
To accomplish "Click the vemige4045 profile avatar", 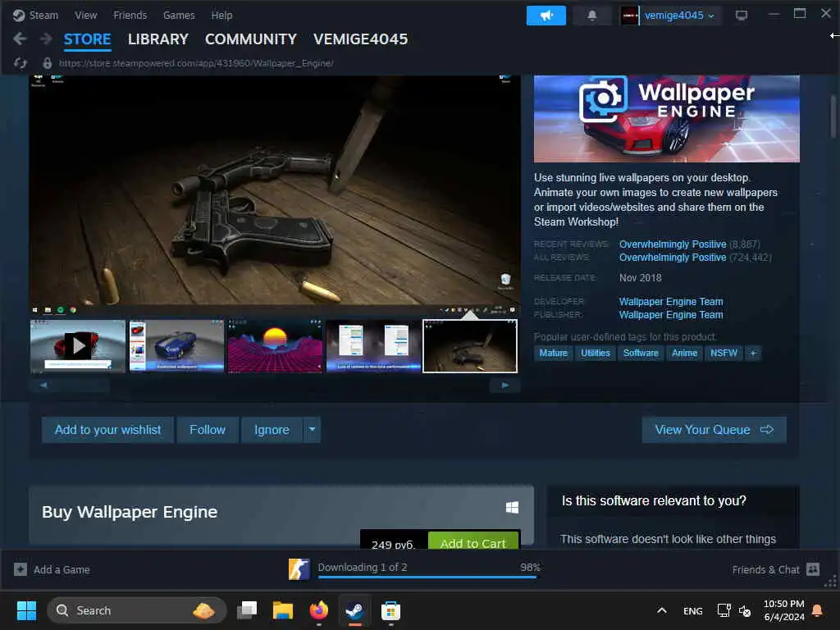I will [629, 16].
